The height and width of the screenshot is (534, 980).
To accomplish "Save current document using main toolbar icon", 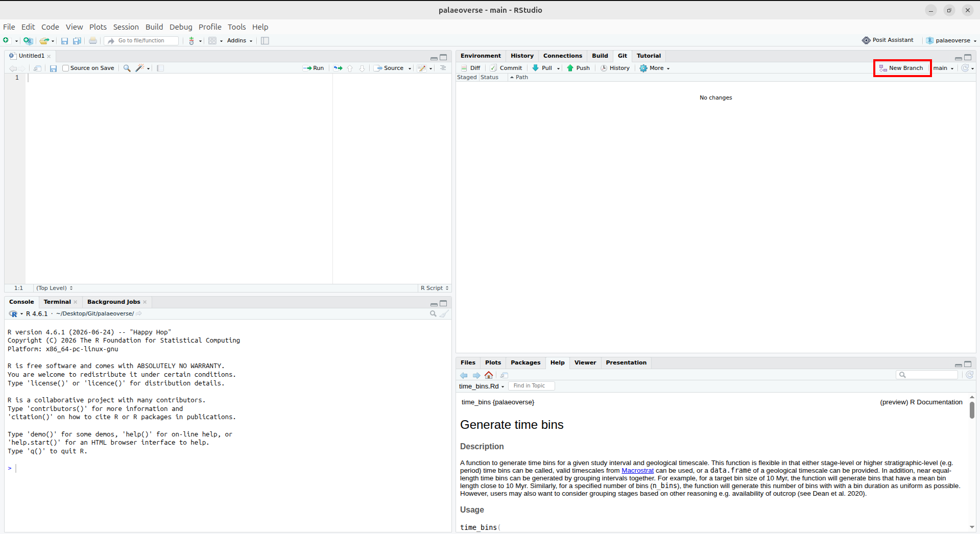I will (64, 41).
